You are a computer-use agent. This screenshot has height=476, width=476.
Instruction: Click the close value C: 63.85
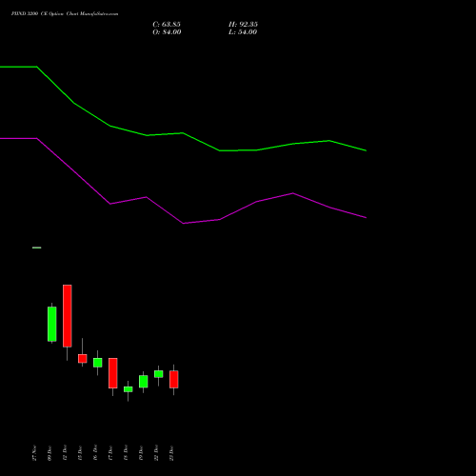(x=167, y=25)
